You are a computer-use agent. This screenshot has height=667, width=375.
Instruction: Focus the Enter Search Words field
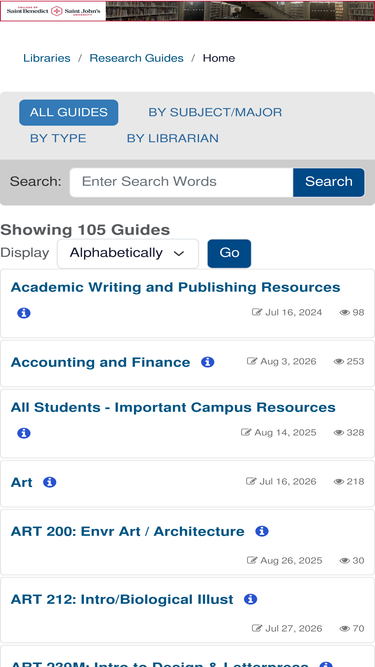click(182, 182)
